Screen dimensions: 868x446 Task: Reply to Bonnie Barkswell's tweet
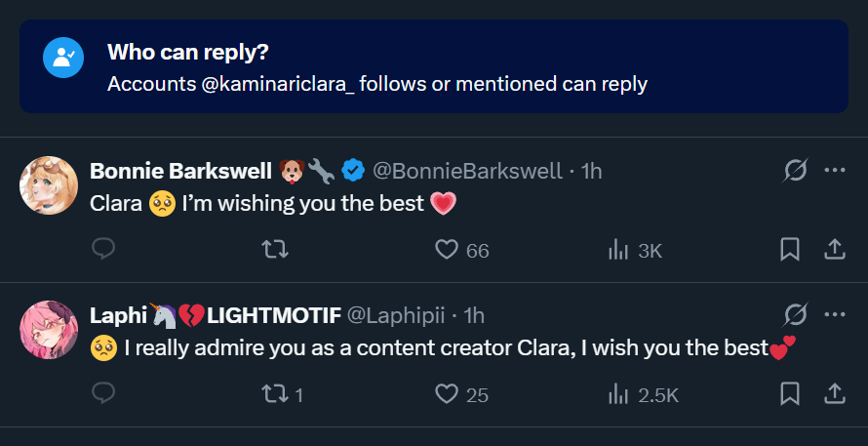103,250
